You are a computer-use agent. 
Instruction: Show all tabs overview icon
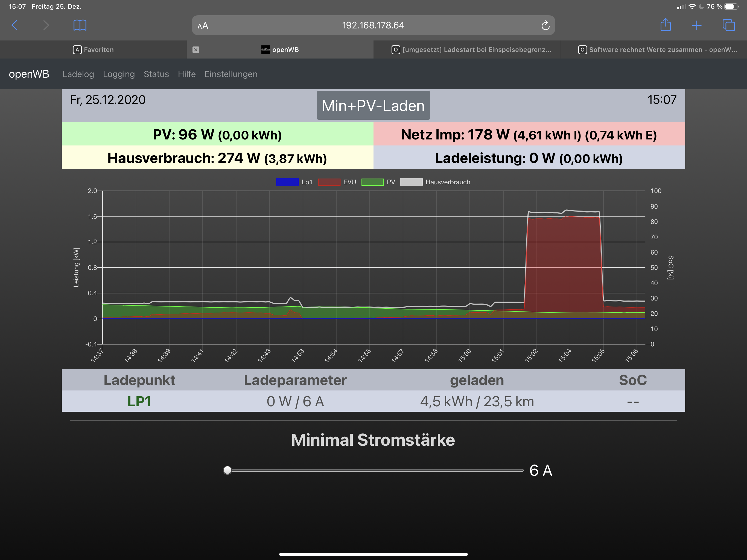pyautogui.click(x=728, y=25)
